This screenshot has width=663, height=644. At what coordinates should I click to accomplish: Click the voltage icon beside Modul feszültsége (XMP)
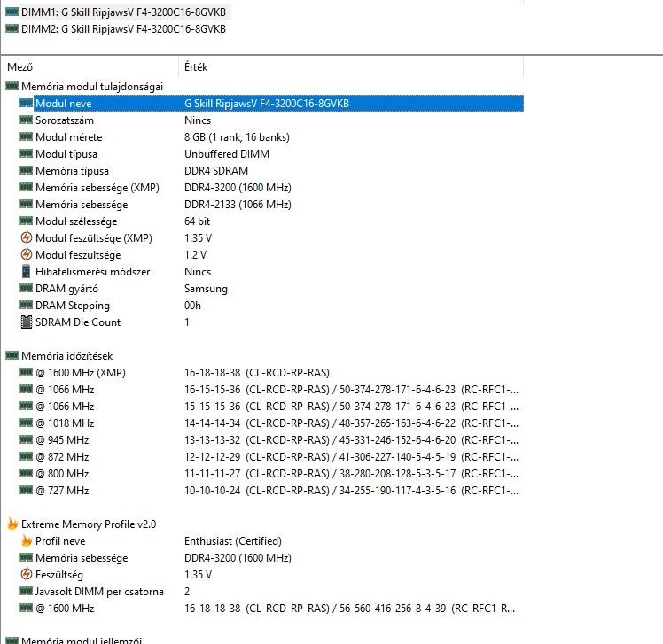coord(27,237)
